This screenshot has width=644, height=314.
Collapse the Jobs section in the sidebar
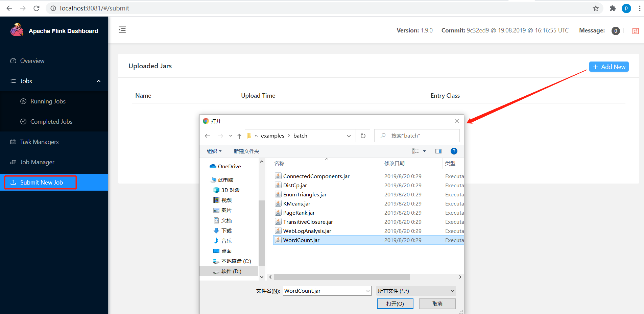(99, 81)
